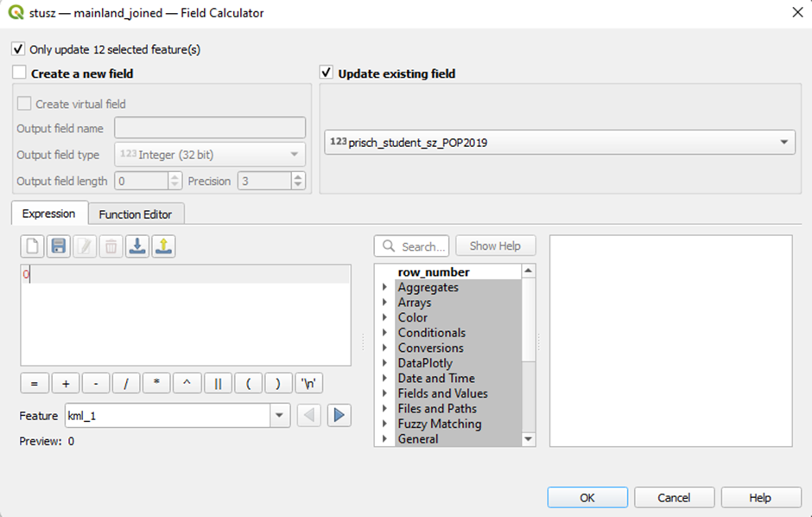The image size is (812, 517).
Task: Go to next feature preview arrow
Action: pos(339,416)
